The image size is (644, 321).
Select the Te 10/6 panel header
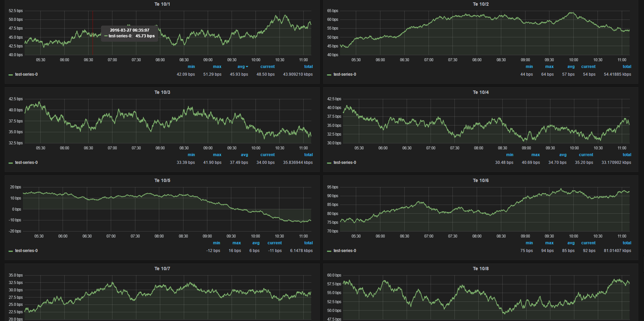coord(480,180)
